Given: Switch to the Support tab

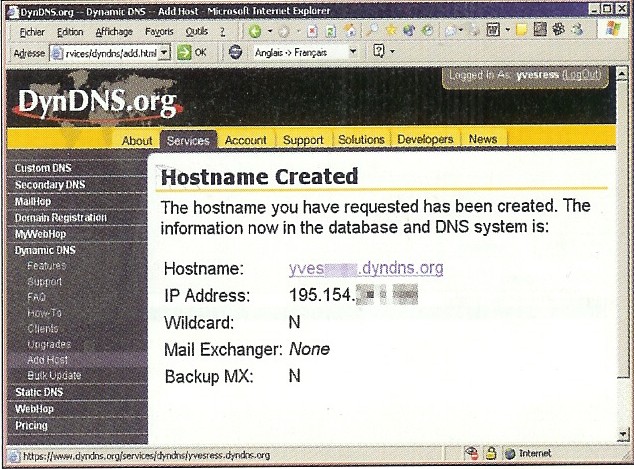Looking at the screenshot, I should [x=303, y=140].
